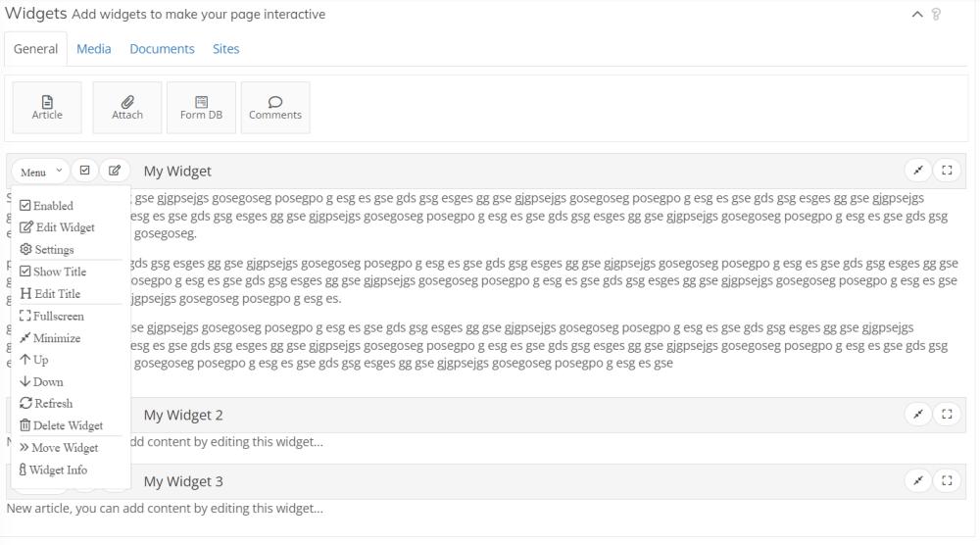Minimize My Widget using header pin icon
Viewport: 980px width, 545px height.
tap(918, 171)
